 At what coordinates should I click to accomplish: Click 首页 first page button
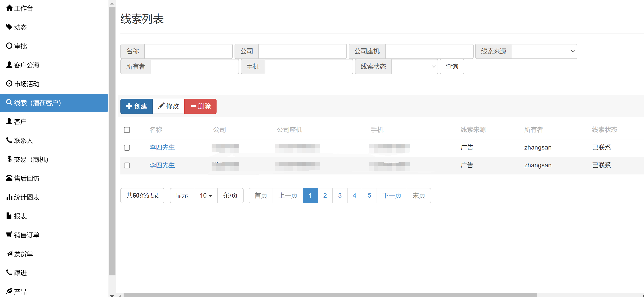click(261, 196)
